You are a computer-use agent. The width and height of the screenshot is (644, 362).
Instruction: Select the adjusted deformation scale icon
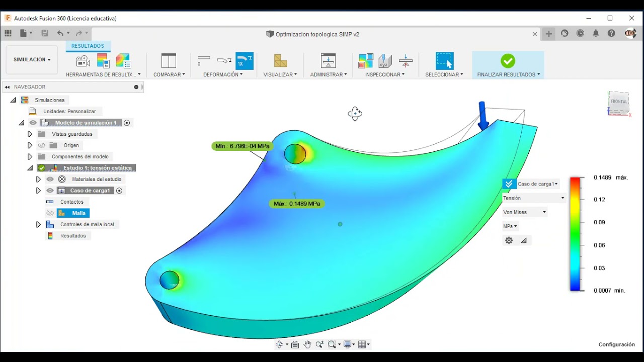point(224,61)
